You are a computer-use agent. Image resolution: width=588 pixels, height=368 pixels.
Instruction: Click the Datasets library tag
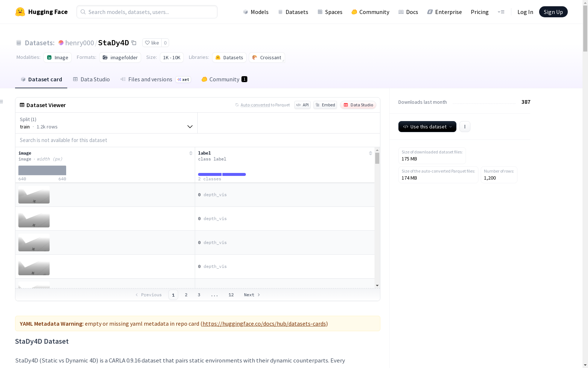(229, 57)
